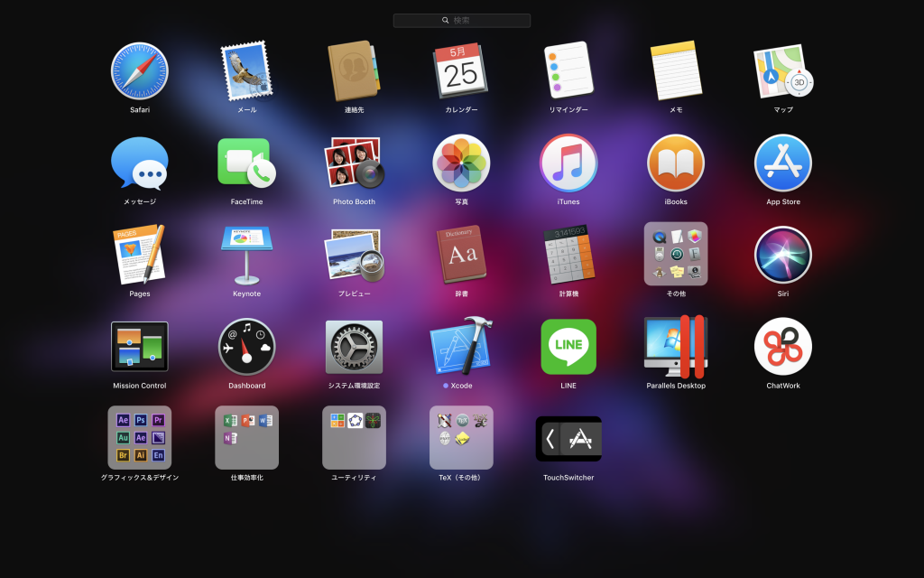
Task: Open the その他 folder
Action: pyautogui.click(x=676, y=254)
